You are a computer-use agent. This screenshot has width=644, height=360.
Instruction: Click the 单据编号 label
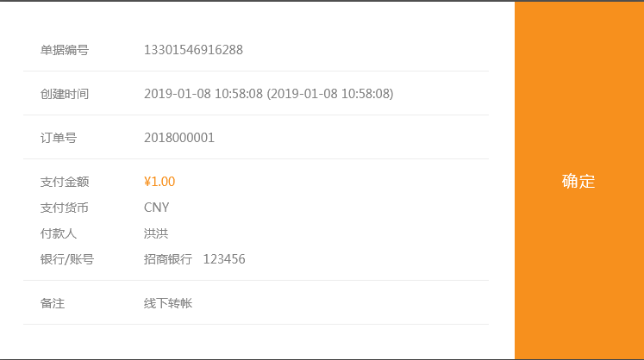tap(65, 50)
